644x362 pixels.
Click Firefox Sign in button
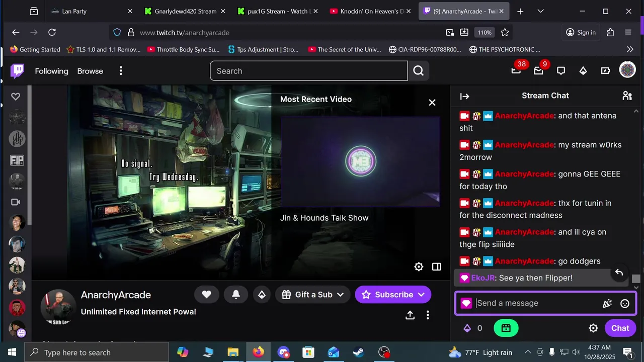pos(581,32)
